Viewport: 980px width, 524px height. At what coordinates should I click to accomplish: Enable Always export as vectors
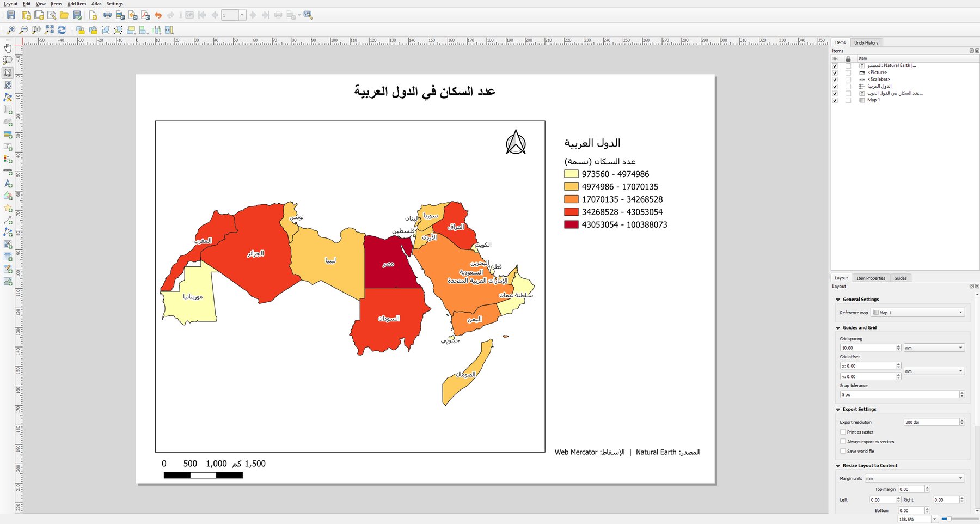[x=843, y=442]
